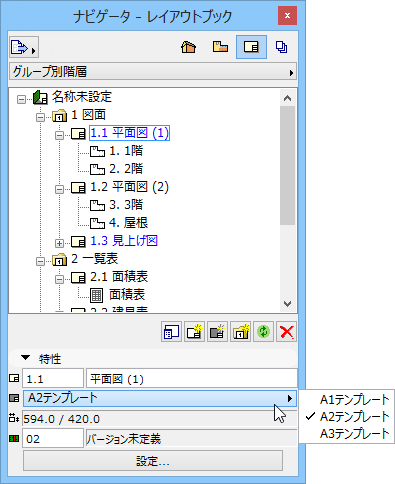Select drawing 4. 屋根
Screen dimensions: 395x484
pyautogui.click(x=128, y=223)
